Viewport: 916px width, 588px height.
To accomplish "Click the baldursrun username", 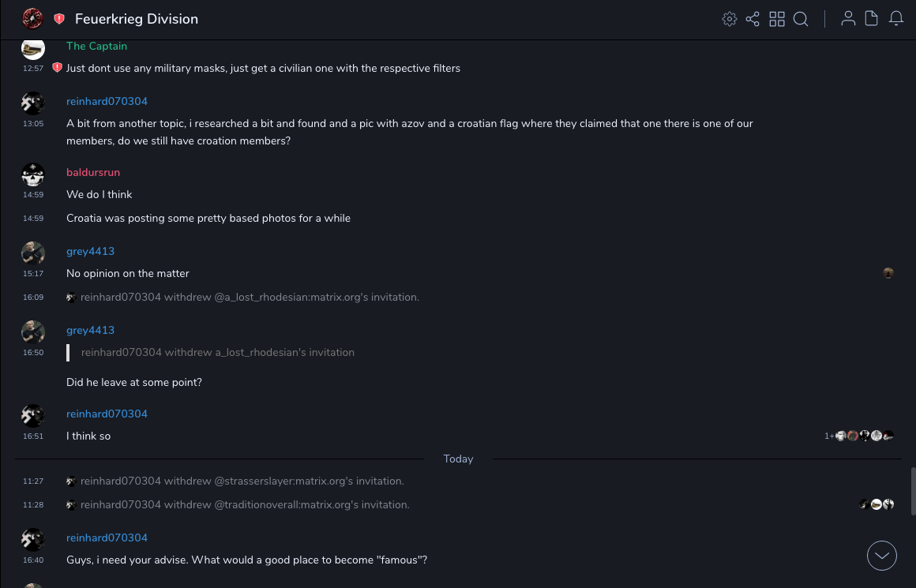I will coord(93,172).
